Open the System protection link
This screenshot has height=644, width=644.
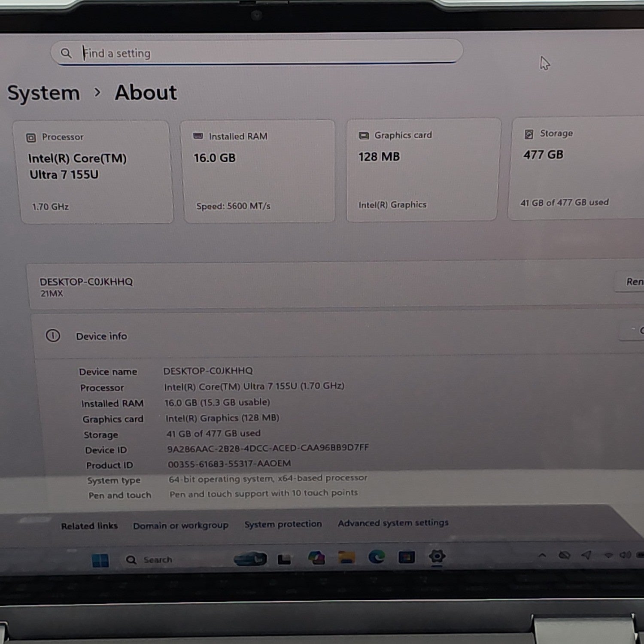pyautogui.click(x=283, y=524)
